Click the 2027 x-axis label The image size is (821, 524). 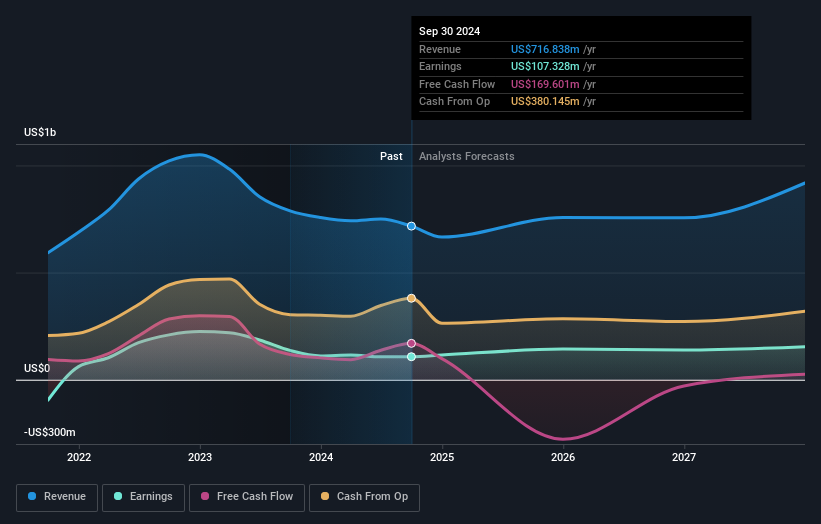(684, 457)
